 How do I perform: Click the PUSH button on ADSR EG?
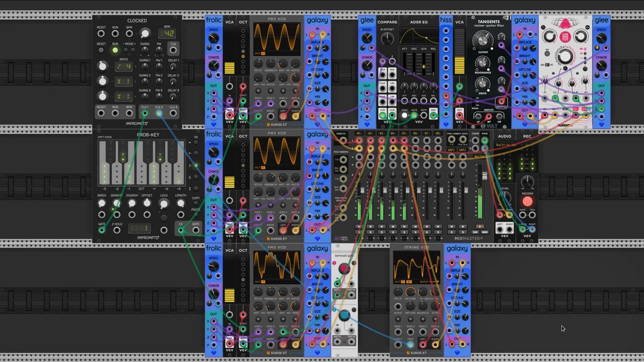coord(405,115)
